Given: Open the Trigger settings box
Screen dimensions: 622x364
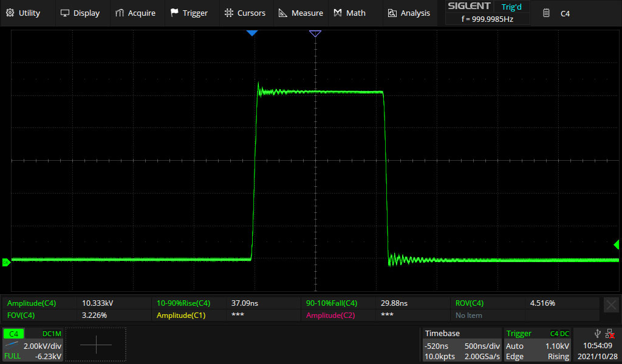Looking at the screenshot, I should coord(538,345).
